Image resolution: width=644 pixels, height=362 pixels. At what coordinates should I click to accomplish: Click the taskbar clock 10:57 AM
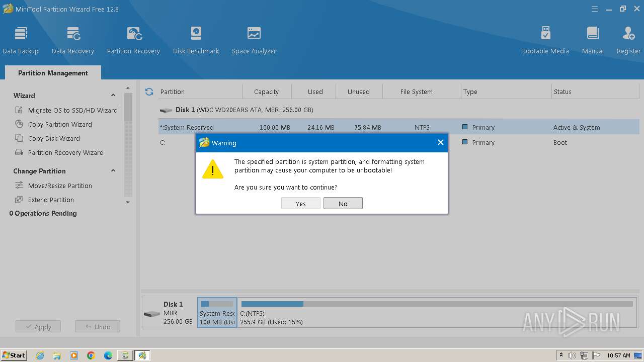pyautogui.click(x=618, y=355)
